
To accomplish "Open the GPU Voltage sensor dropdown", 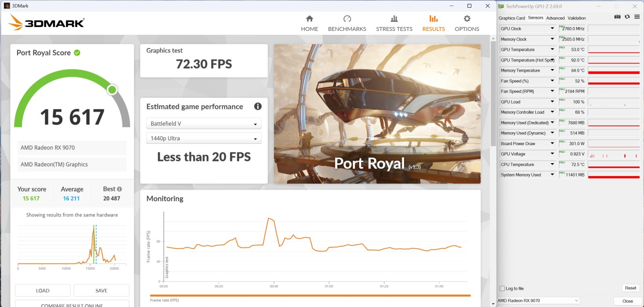I will pyautogui.click(x=553, y=154).
